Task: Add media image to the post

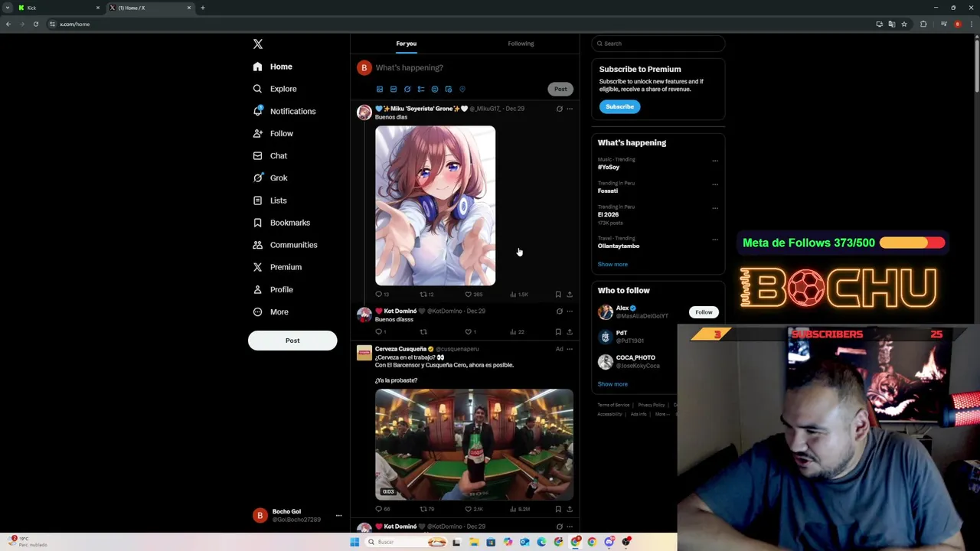Action: [380, 89]
